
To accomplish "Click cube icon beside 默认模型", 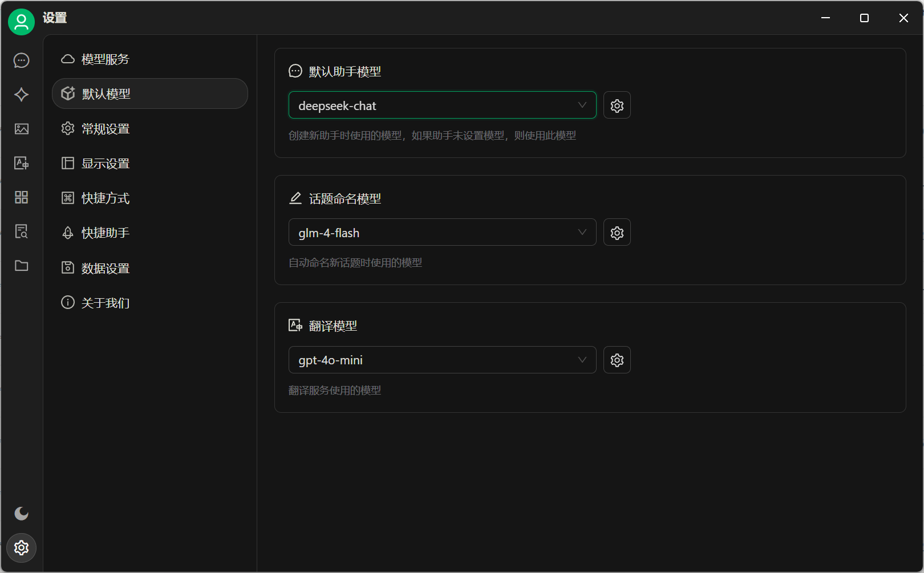I will pos(68,94).
